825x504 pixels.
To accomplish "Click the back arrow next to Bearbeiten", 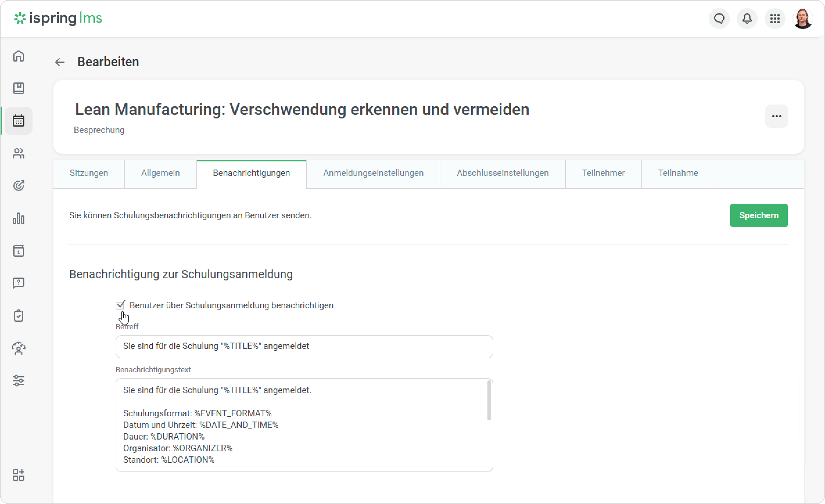I will [x=60, y=62].
